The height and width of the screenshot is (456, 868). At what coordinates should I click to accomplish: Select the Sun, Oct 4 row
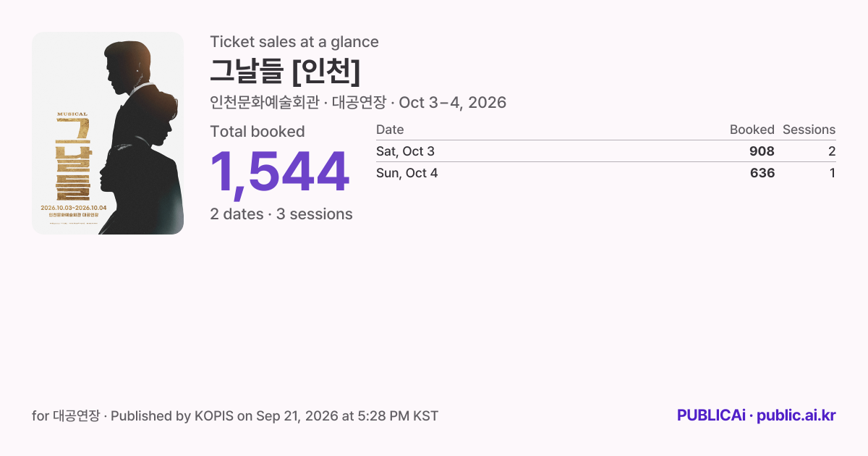point(606,173)
